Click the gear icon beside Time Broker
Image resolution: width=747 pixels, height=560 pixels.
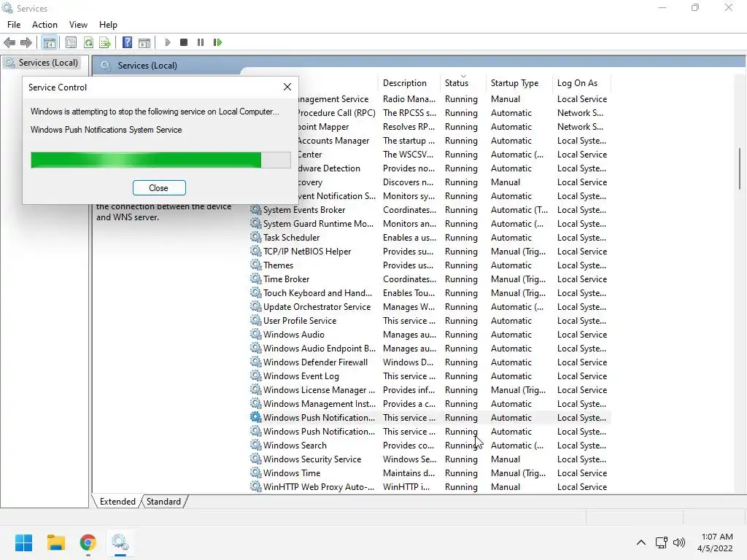[256, 279]
